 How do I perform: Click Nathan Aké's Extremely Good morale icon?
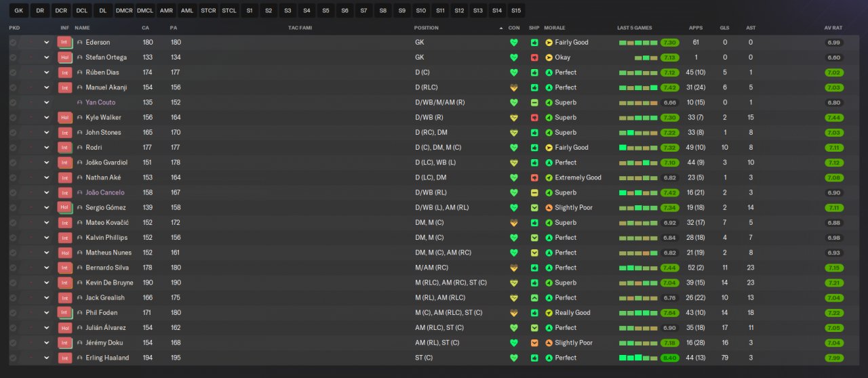click(549, 177)
